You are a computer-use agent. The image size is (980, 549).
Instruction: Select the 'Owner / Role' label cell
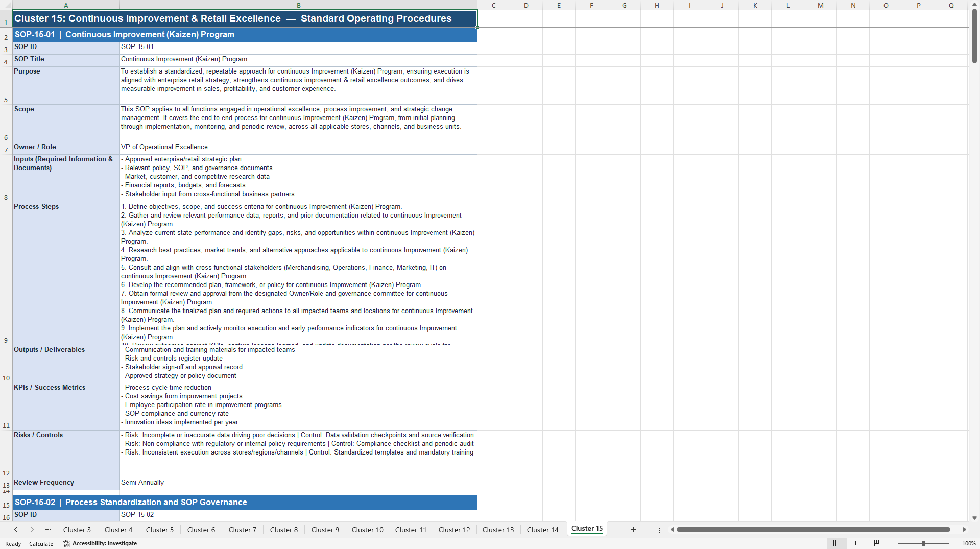pyautogui.click(x=66, y=148)
